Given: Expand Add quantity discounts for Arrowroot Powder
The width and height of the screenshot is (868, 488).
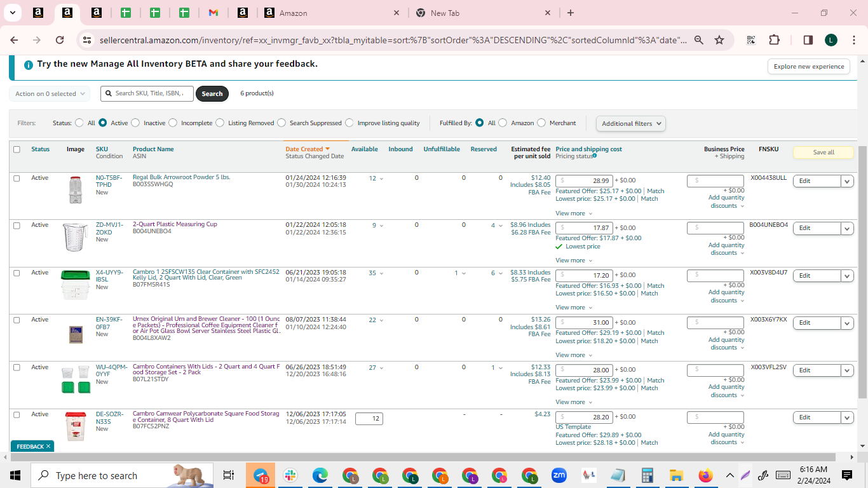Looking at the screenshot, I should coord(726,201).
